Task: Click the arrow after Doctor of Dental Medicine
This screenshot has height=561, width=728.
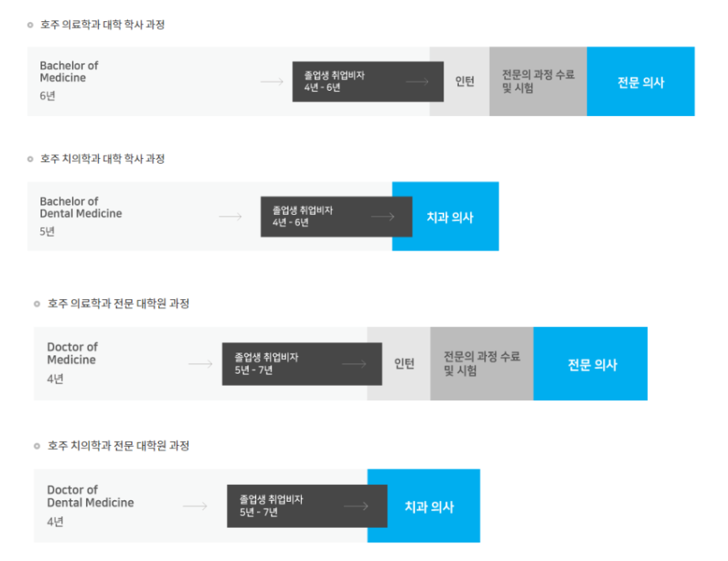Action: click(195, 506)
